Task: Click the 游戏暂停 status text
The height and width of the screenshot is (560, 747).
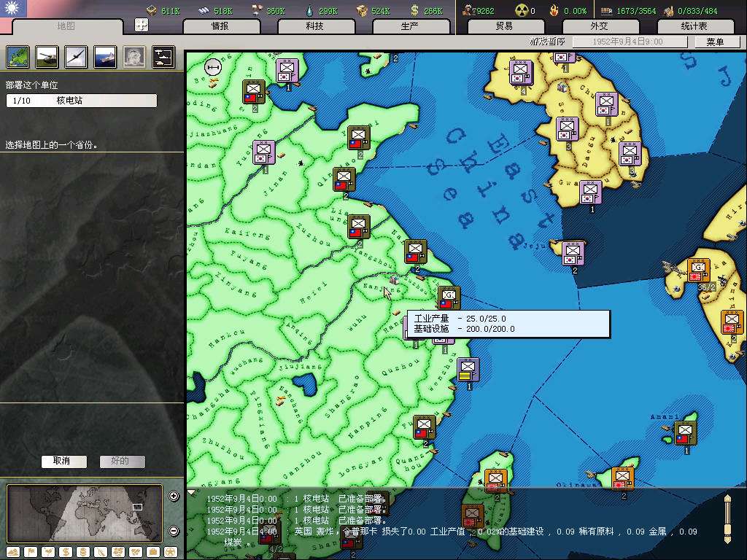Action: pos(547,42)
